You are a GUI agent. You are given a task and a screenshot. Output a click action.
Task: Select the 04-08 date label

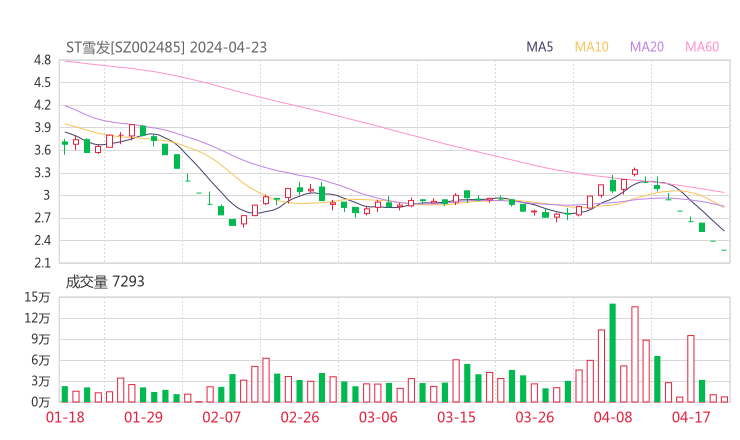[x=613, y=417]
